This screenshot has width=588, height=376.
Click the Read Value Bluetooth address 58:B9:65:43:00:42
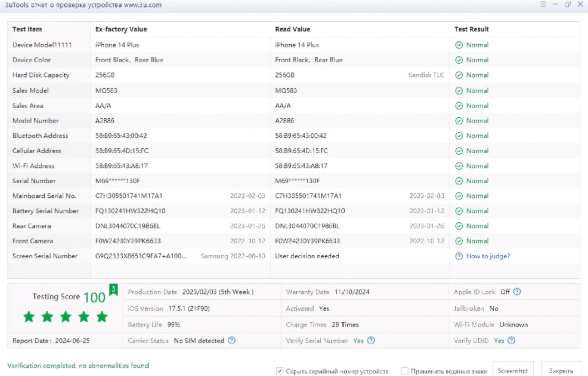click(x=301, y=136)
